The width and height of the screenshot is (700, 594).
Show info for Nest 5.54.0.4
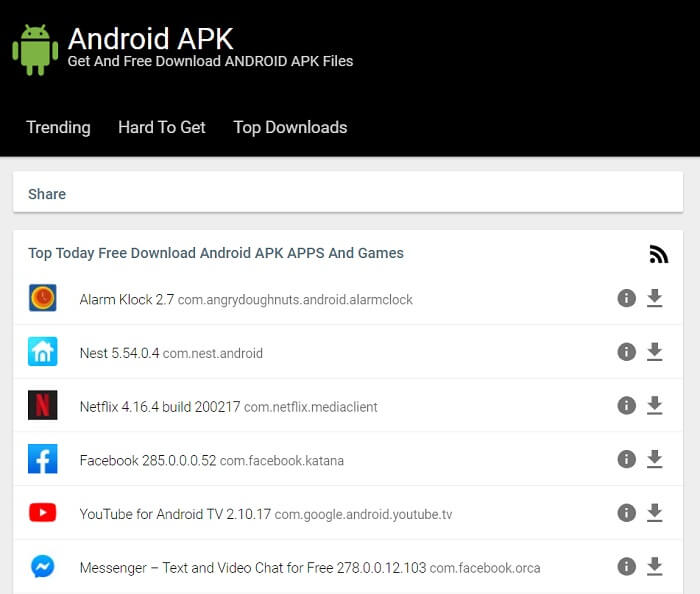[626, 352]
